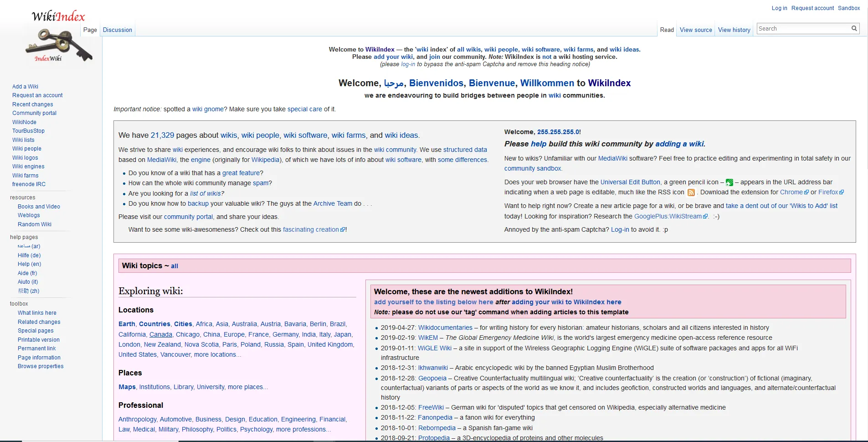Click the external link icon beside Chrome
The width and height of the screenshot is (868, 442).
click(808, 192)
